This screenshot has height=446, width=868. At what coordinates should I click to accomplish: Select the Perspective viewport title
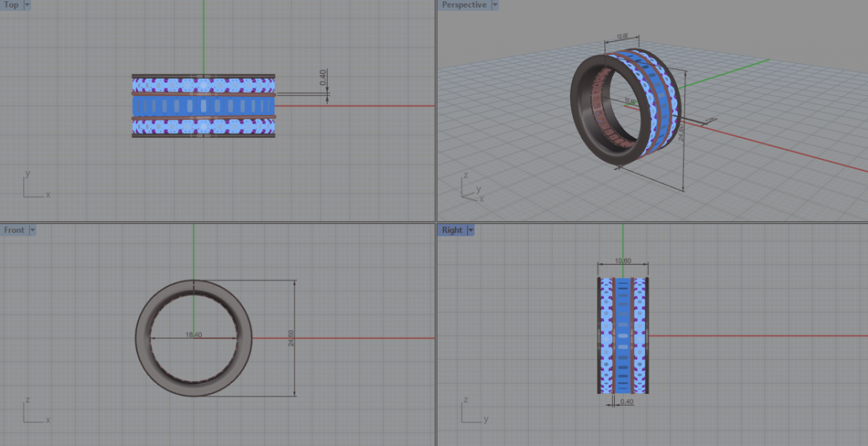[x=464, y=5]
